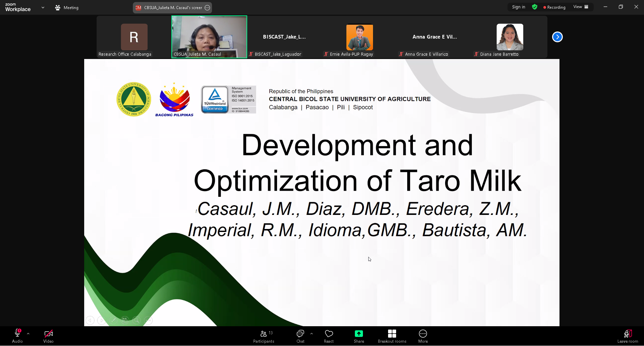Click the green encryption shield icon
The height and width of the screenshot is (346, 644).
pyautogui.click(x=535, y=7)
